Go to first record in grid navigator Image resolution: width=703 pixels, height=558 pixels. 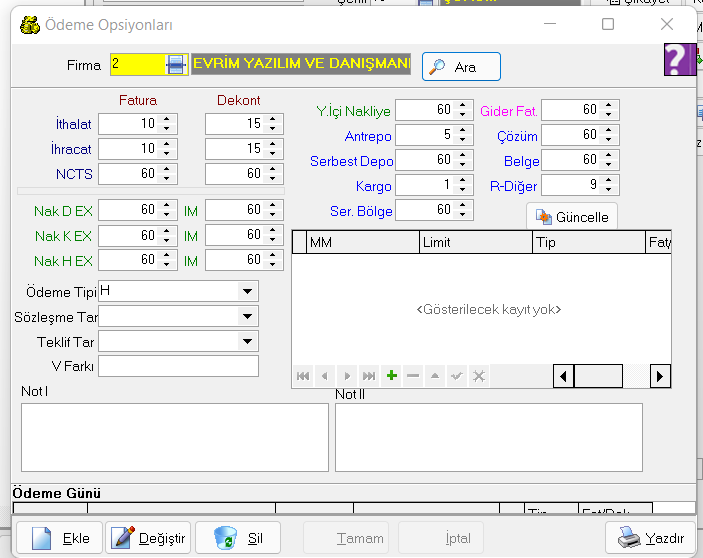point(303,376)
